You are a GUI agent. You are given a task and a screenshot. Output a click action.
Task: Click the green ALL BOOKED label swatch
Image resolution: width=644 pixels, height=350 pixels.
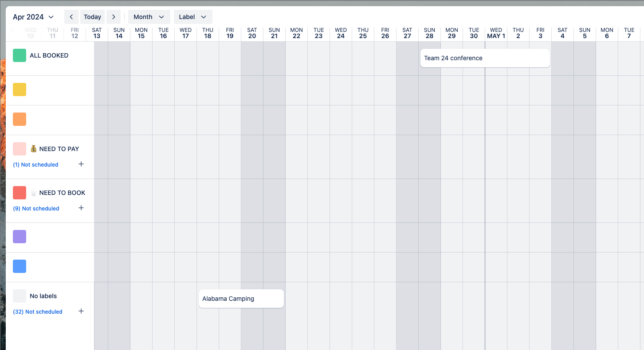[19, 55]
